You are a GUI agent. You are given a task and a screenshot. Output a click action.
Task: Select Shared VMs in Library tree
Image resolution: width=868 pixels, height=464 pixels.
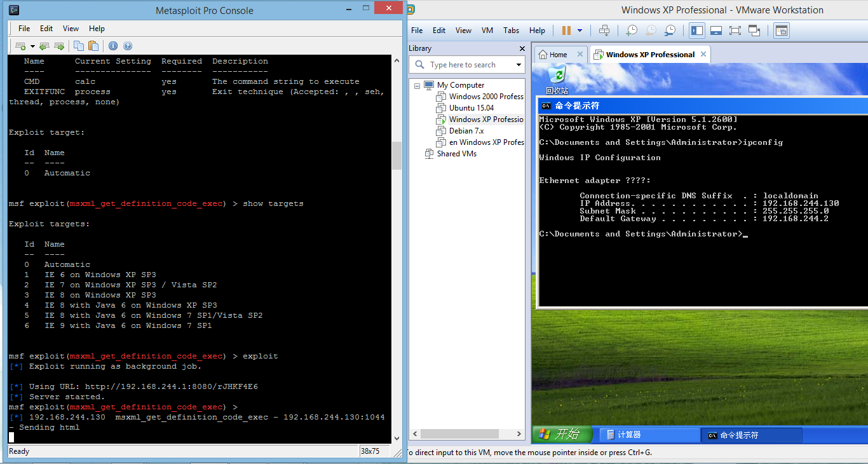tap(456, 154)
